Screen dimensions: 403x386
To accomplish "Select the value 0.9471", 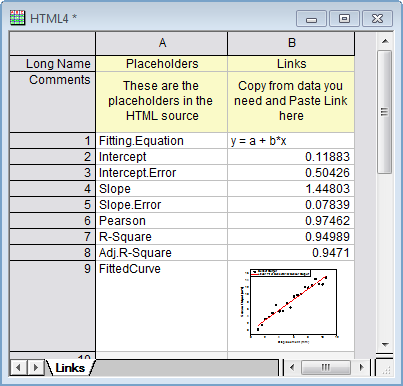I will coord(291,253).
